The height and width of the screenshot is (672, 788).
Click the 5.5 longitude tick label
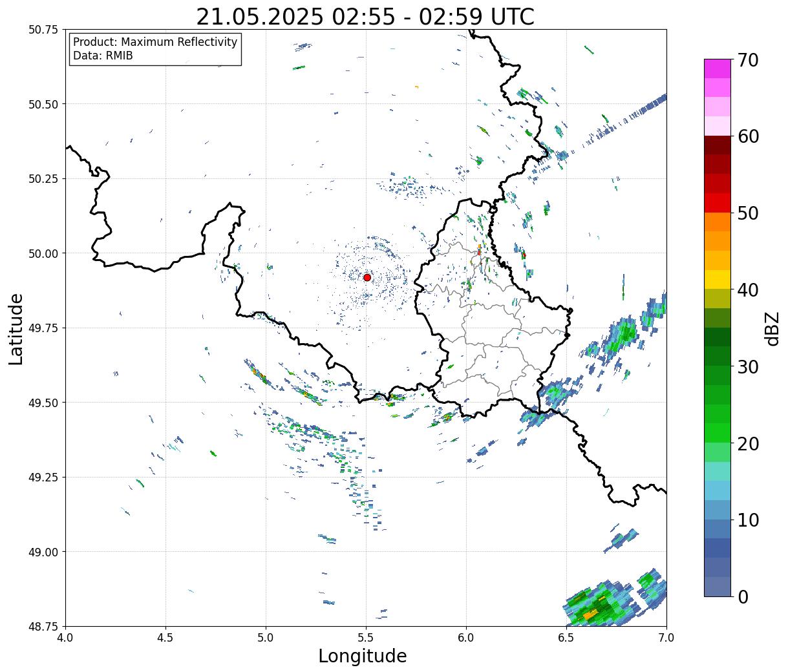pos(366,638)
